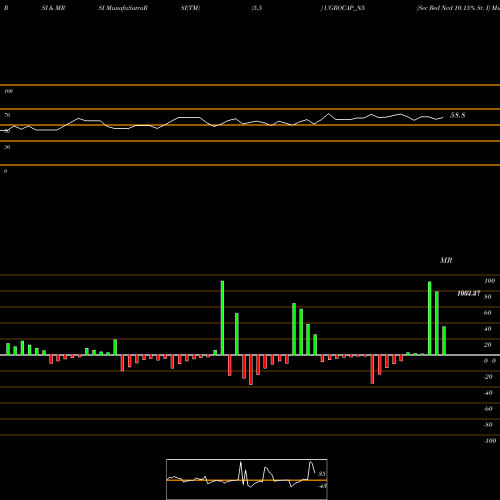
Task: Click the 30 label on RSI axis
Action: point(7,147)
